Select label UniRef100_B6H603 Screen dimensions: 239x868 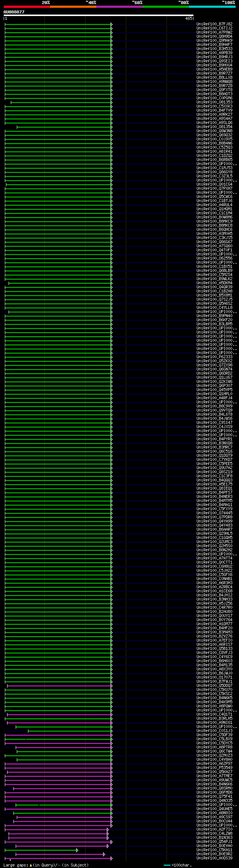(x=214, y=661)
